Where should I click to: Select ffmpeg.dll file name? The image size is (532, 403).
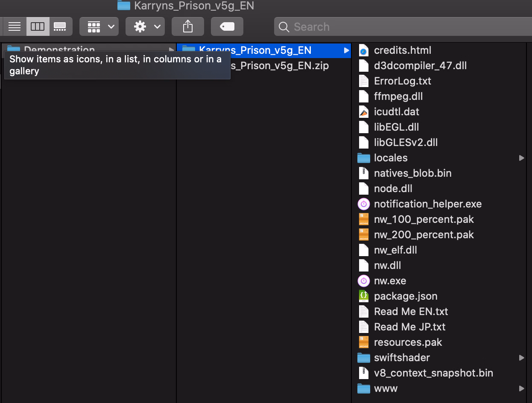(398, 96)
